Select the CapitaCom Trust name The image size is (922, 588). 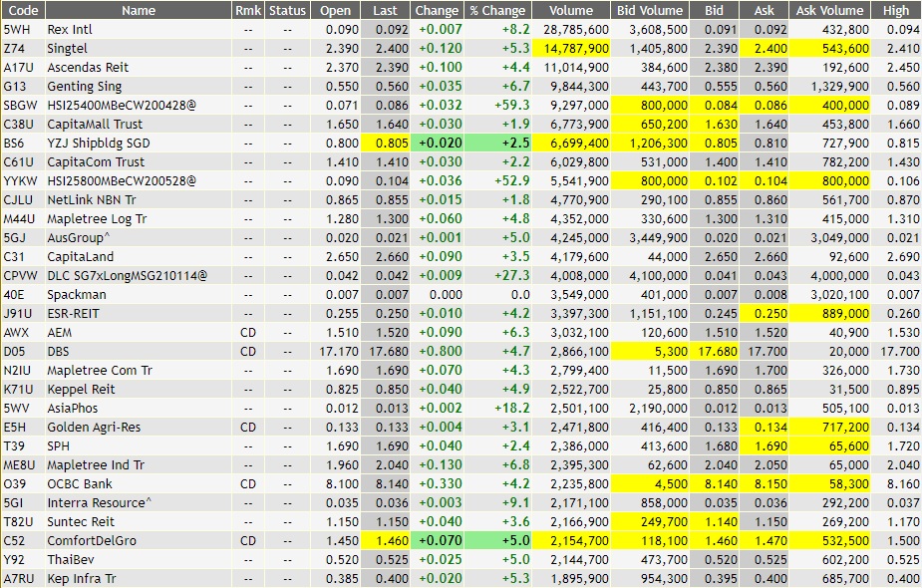point(96,161)
